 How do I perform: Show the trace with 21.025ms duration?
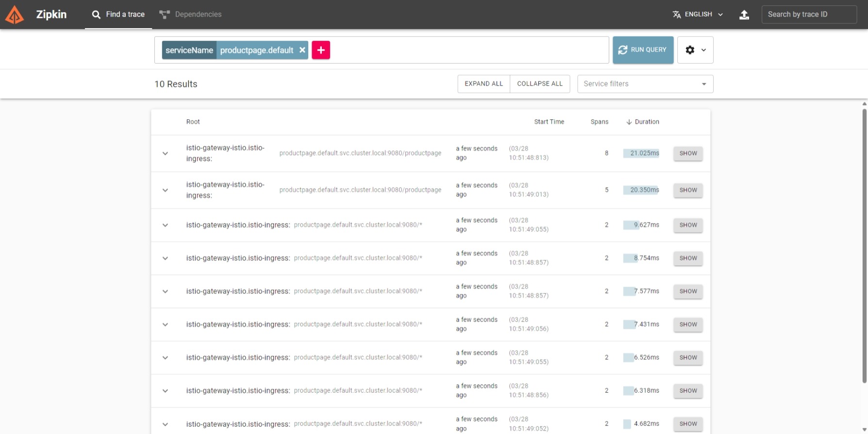[x=688, y=153]
